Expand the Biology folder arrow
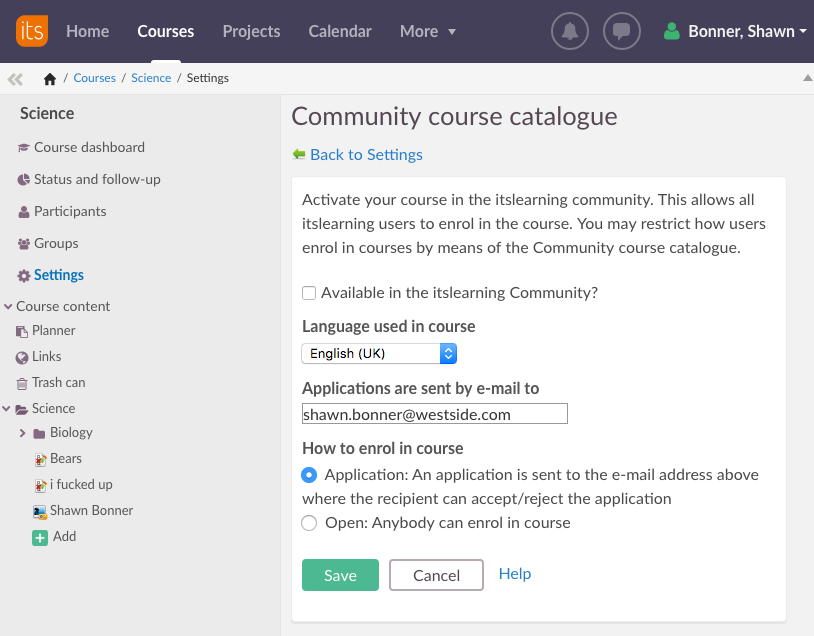The height and width of the screenshot is (636, 814). point(23,433)
